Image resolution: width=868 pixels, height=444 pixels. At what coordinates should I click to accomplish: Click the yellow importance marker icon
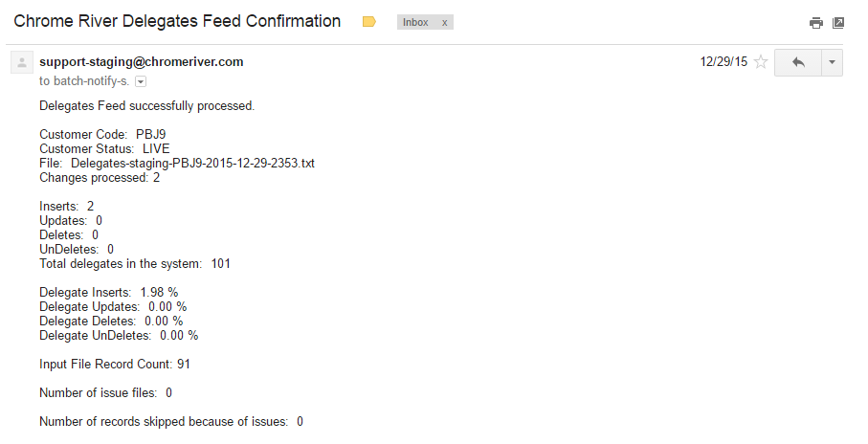point(369,22)
